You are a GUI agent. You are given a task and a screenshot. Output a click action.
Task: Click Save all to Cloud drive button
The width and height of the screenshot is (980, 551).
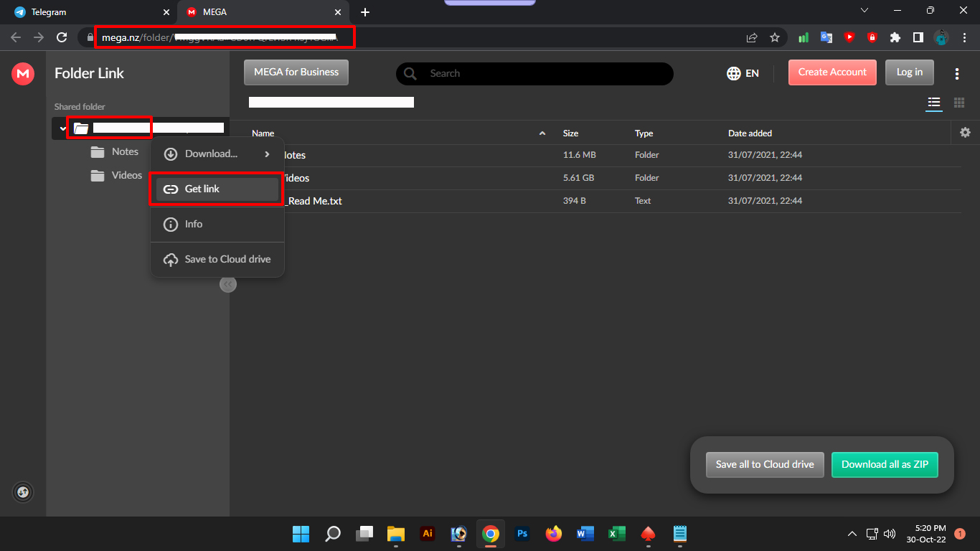765,464
